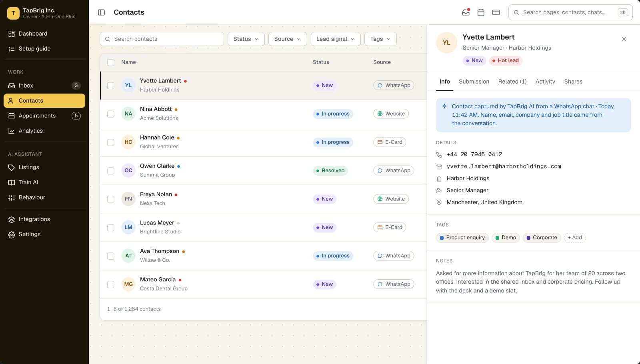Open Listings under AI Assistant

(x=44, y=167)
